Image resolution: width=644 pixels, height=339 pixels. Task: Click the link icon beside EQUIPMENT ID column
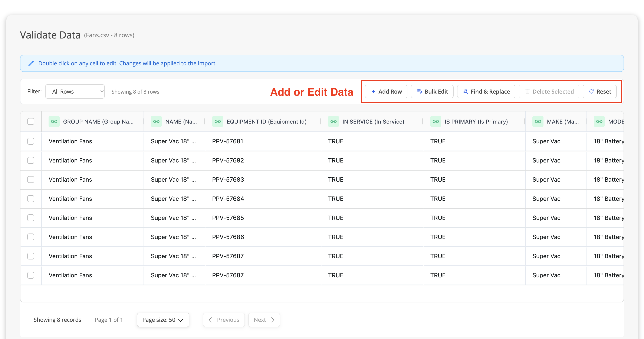[217, 122]
